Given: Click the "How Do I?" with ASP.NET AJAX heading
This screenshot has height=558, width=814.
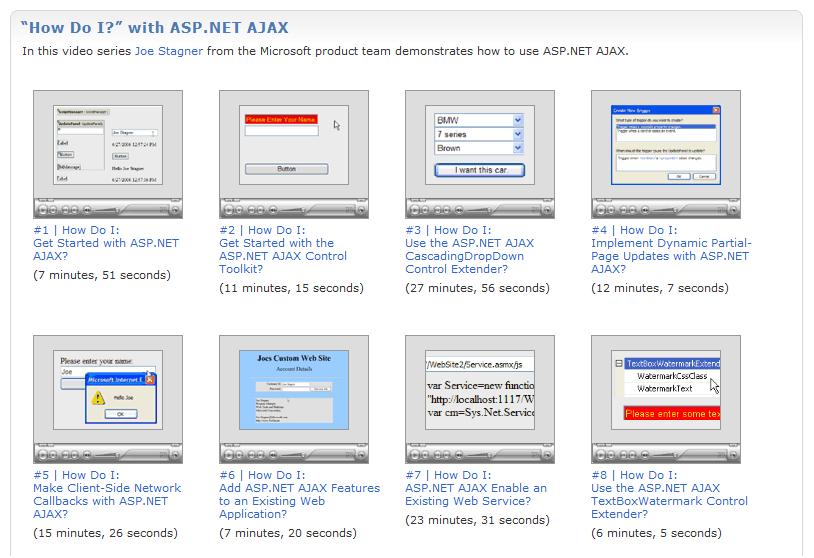Looking at the screenshot, I should (x=155, y=27).
